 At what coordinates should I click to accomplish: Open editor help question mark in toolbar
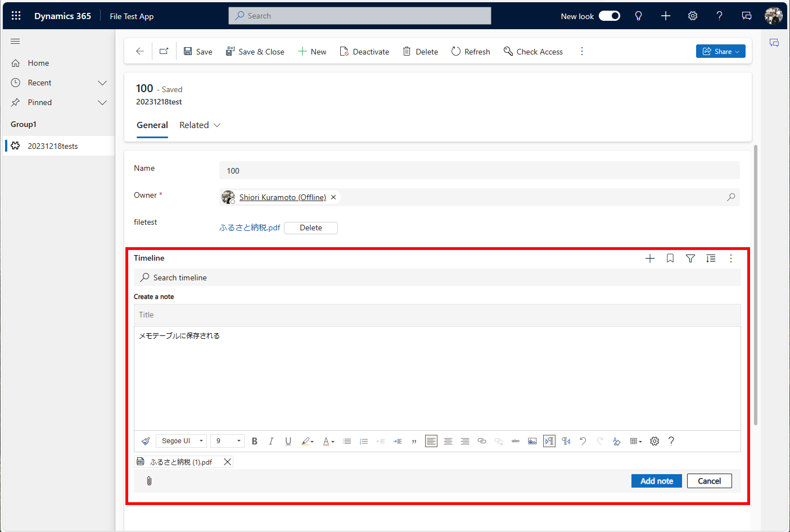[x=671, y=441]
